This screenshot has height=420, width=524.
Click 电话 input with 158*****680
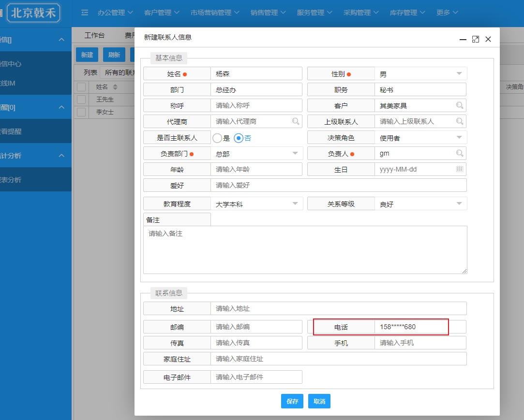click(x=420, y=327)
